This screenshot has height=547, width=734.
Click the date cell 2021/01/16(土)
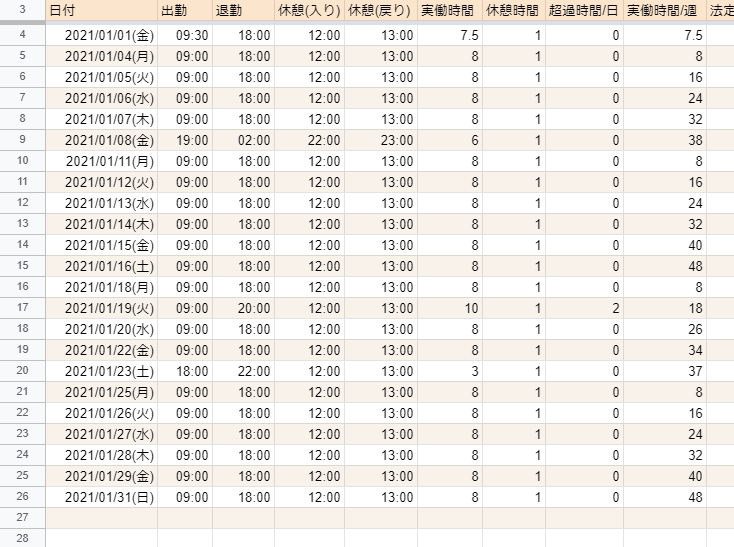click(101, 266)
